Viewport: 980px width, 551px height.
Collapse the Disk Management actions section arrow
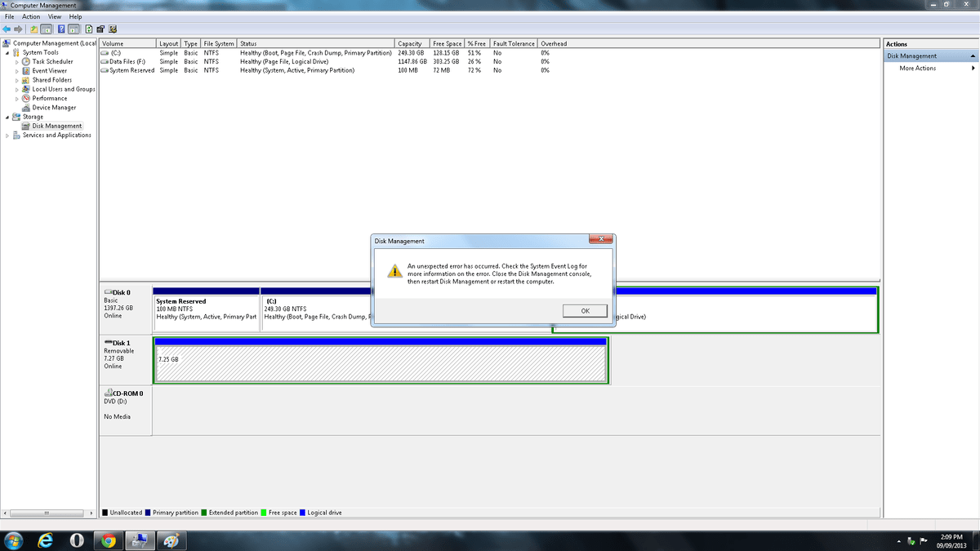(973, 56)
